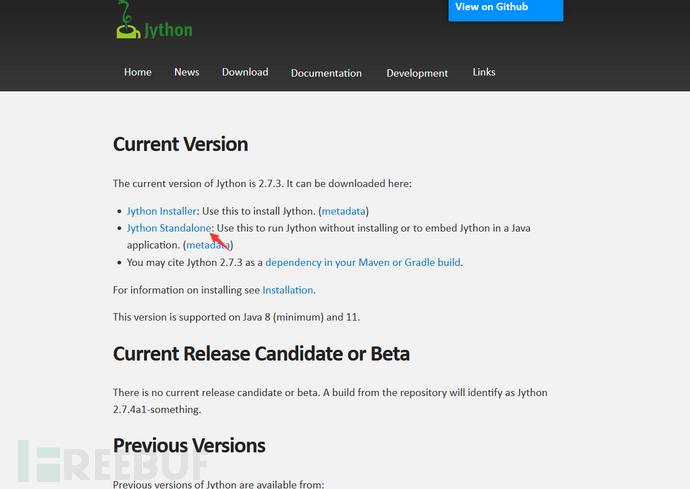Click the text 'This version is supported on Java 8 (minimum) and 11.'
This screenshot has height=489, width=690.
pyautogui.click(x=236, y=317)
